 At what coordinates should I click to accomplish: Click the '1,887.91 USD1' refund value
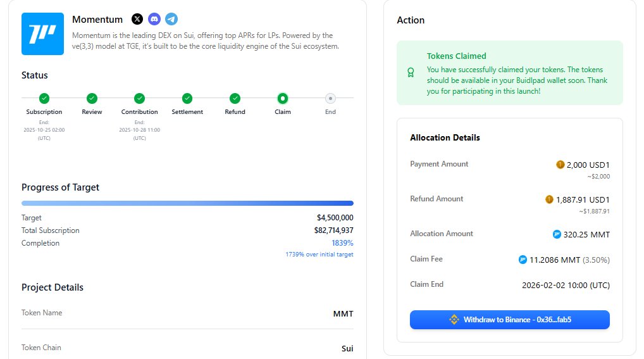(583, 200)
